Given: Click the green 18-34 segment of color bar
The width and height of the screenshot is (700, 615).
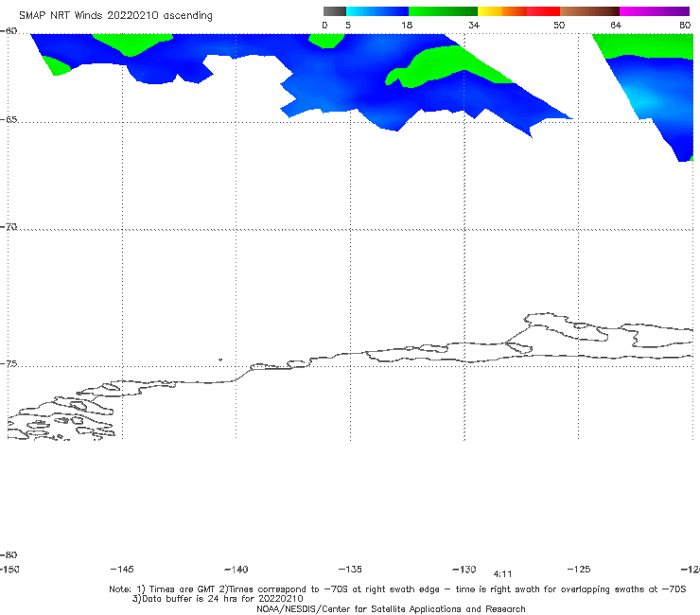Looking at the screenshot, I should click(443, 11).
